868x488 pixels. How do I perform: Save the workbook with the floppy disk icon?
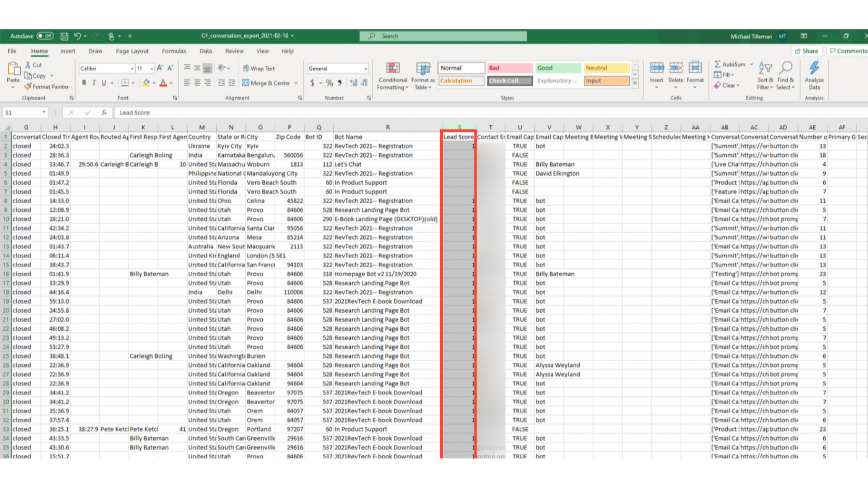[x=64, y=36]
